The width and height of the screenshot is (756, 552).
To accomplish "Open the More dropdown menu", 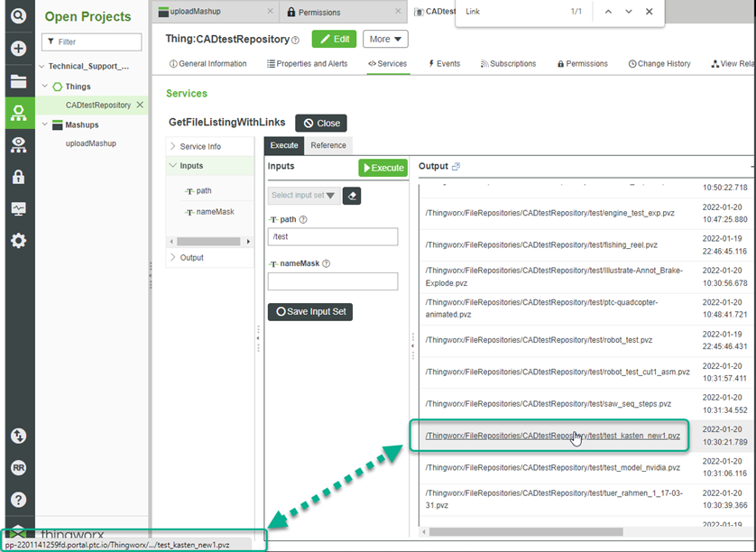I will click(x=385, y=39).
